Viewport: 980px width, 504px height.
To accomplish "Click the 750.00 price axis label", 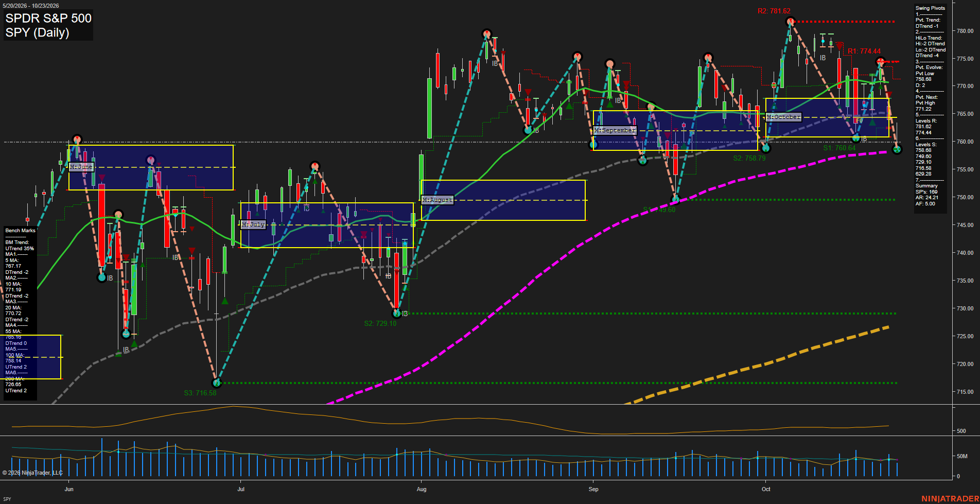I will (x=965, y=197).
